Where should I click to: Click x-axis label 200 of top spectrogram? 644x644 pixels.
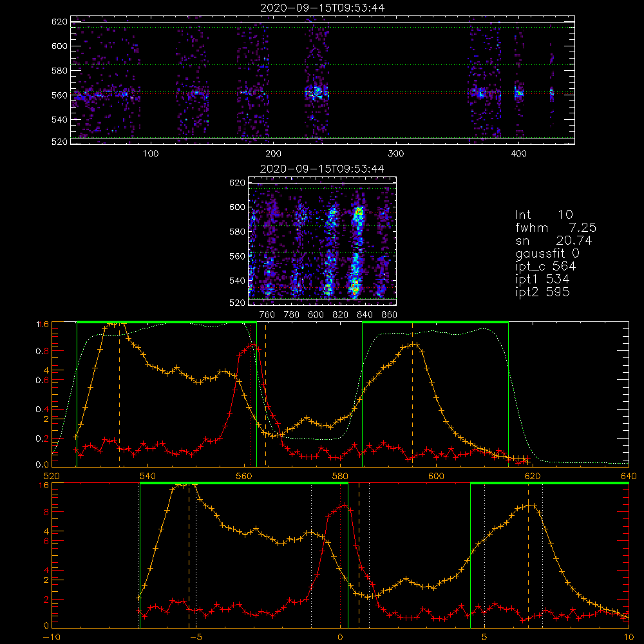[x=273, y=154]
